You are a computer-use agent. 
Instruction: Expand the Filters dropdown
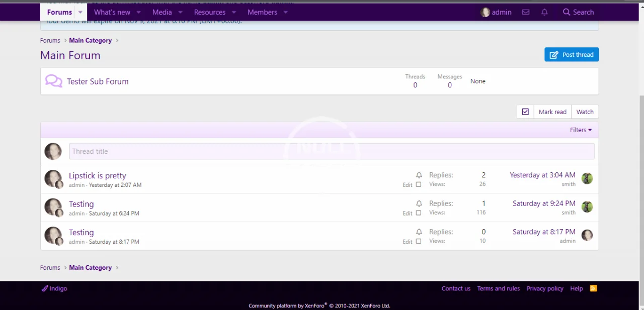tap(581, 130)
